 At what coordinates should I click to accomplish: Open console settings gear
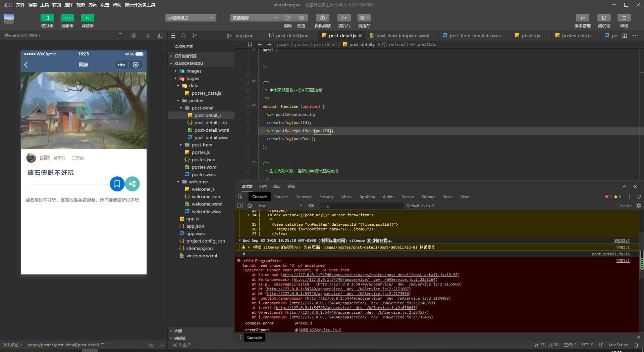point(639,206)
